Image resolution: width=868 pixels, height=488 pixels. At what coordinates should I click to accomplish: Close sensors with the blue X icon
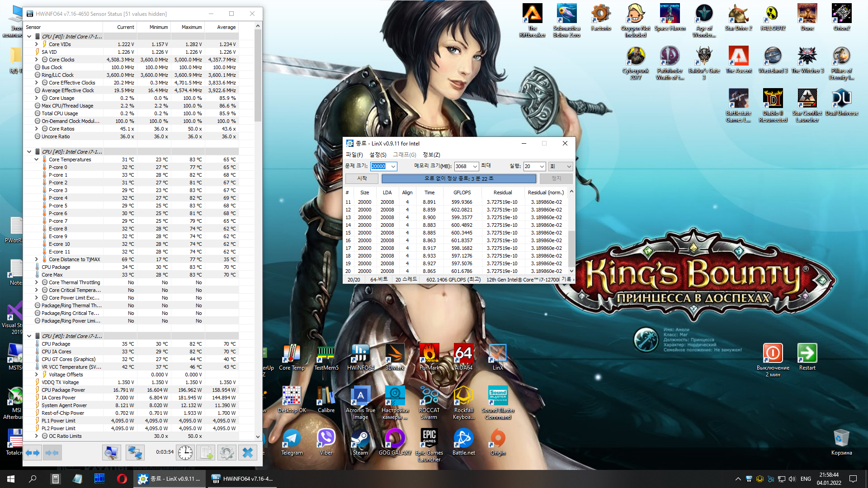tap(247, 452)
